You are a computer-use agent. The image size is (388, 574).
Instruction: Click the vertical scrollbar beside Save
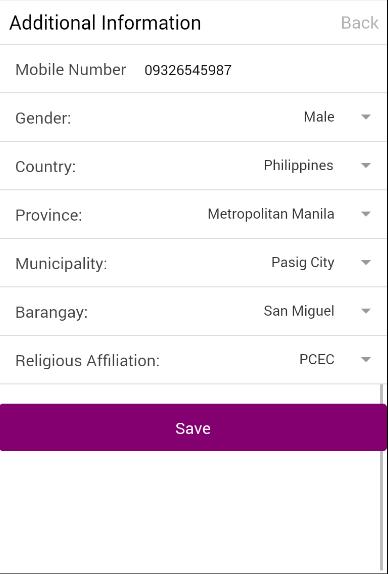[382, 476]
